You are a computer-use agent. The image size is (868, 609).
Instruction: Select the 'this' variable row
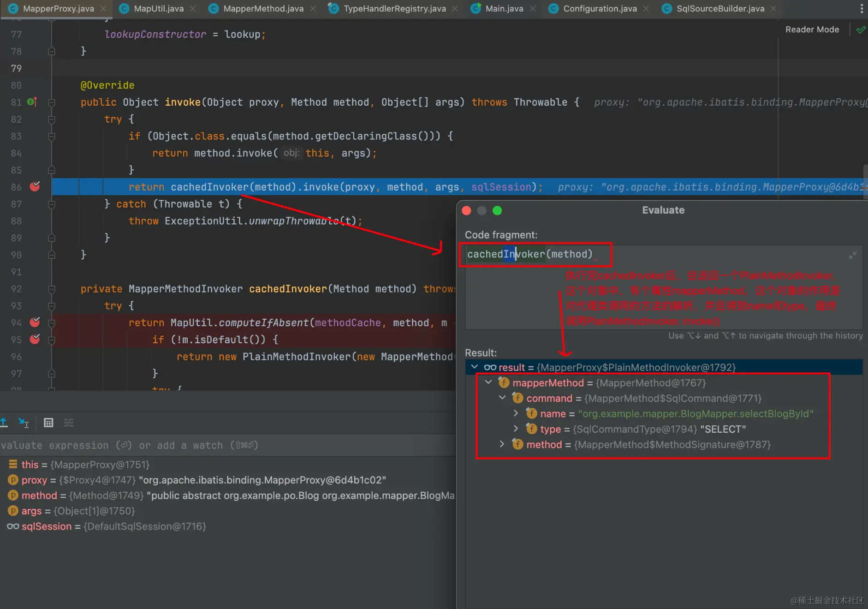228,465
